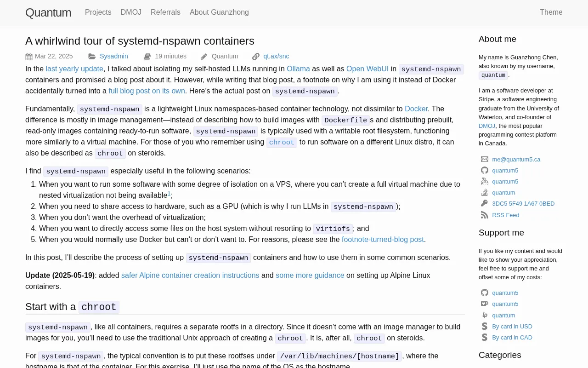Viewport: 588px width, 368px height.
Task: Click the article title 'A whirlwind tour of systemd-nspawn containers'
Action: [x=140, y=41]
